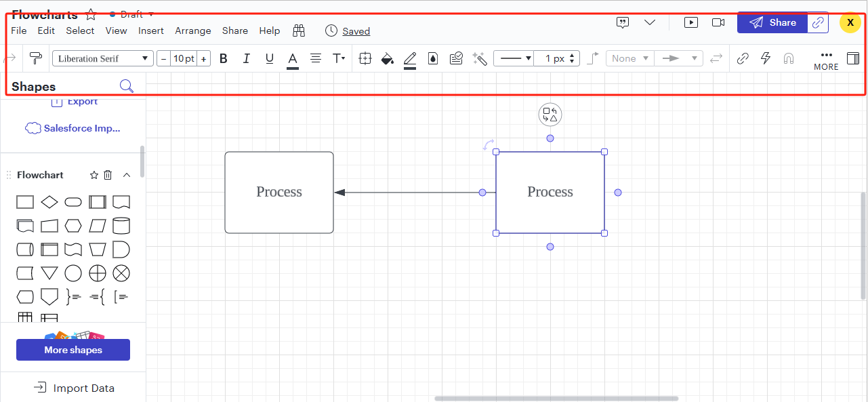The width and height of the screenshot is (868, 402).
Task: Open the Salesforce Import link in the sidebar
Action: [x=81, y=128]
